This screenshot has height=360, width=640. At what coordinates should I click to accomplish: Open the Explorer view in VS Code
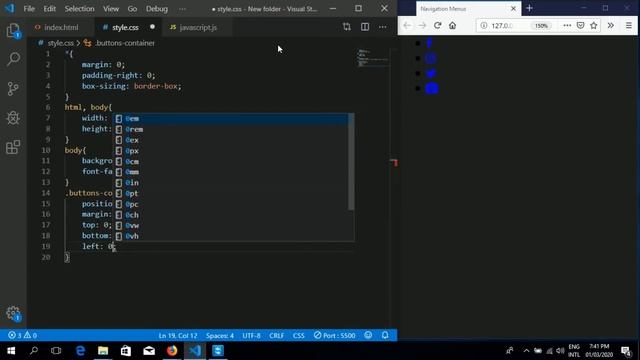[x=13, y=31]
